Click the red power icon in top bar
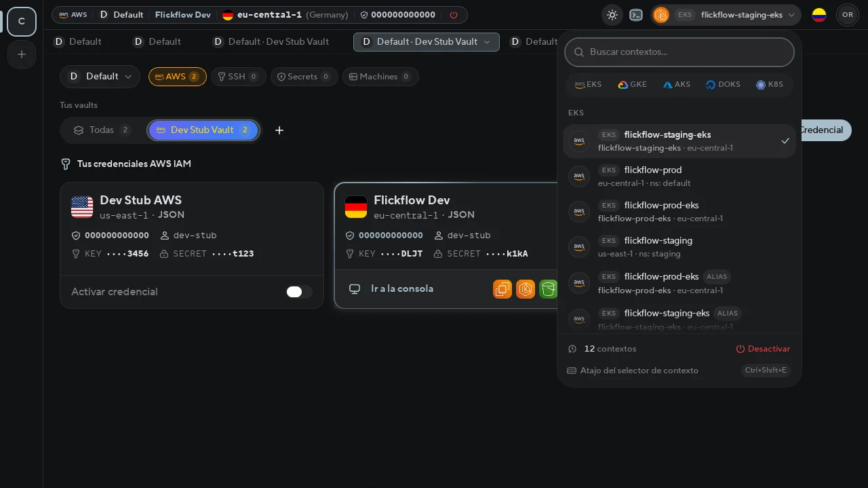Image resolution: width=868 pixels, height=488 pixels. point(454,15)
